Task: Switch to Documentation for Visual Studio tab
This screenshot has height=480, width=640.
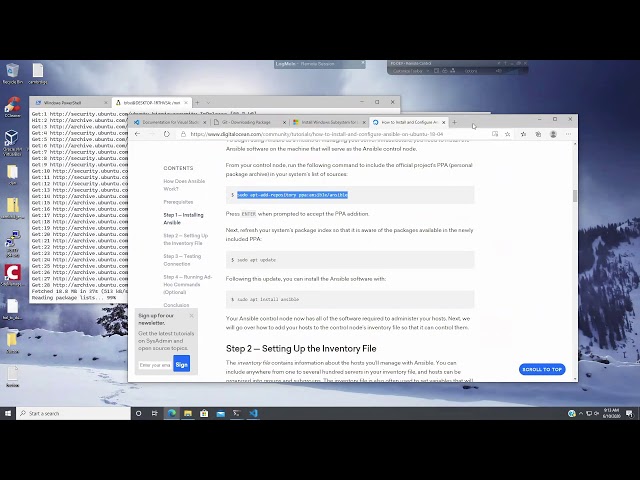Action: (x=170, y=122)
